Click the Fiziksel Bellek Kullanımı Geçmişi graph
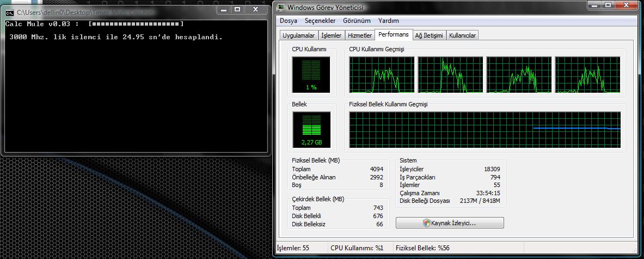Image resolution: width=644 pixels, height=259 pixels. pyautogui.click(x=484, y=130)
